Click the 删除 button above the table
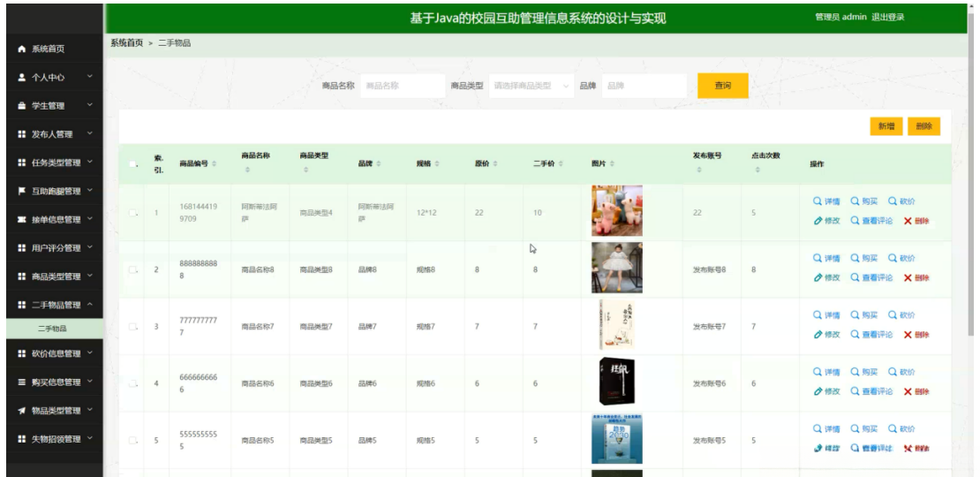 click(x=923, y=126)
